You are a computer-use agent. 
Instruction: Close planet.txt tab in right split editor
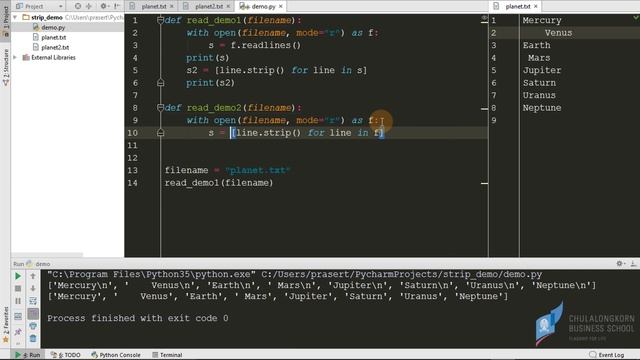click(x=536, y=6)
